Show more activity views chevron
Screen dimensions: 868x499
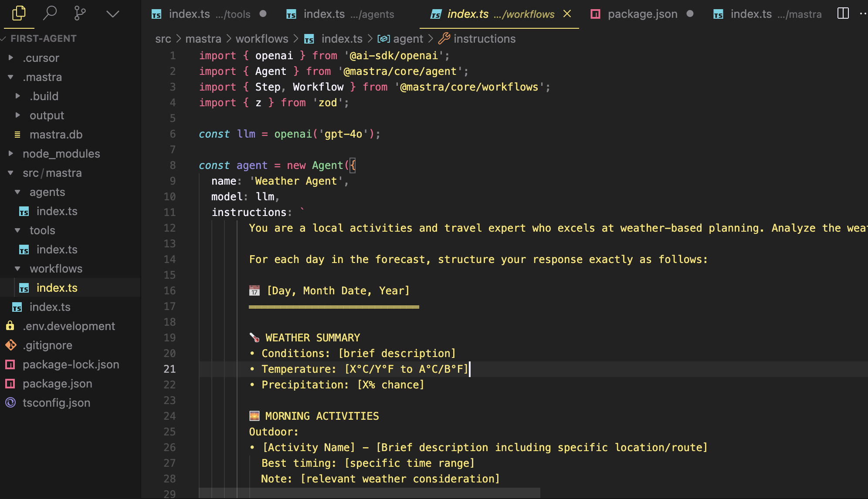point(112,14)
